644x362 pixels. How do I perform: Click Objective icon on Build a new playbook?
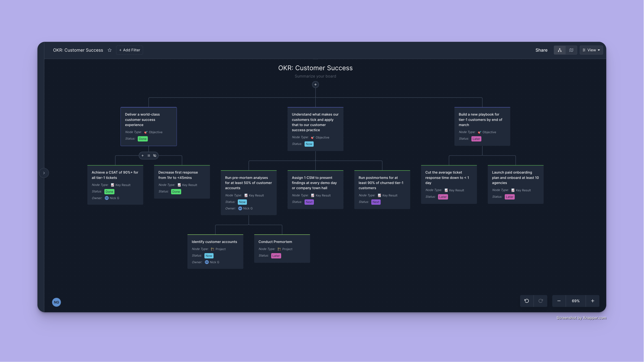(479, 132)
